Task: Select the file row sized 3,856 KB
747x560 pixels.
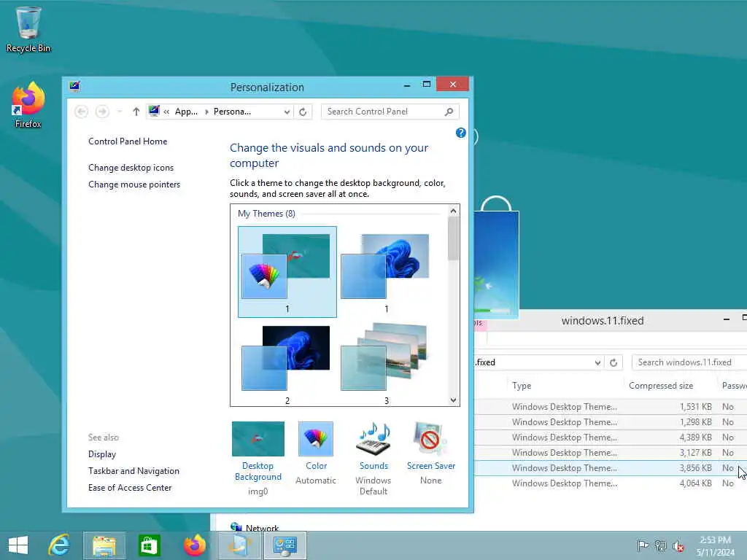Action: click(x=611, y=467)
